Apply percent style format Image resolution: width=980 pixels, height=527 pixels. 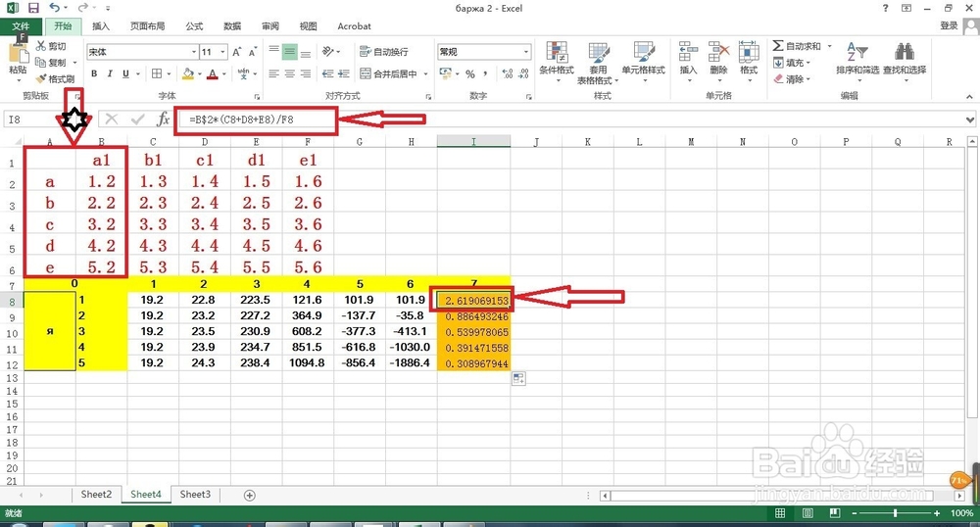(470, 73)
